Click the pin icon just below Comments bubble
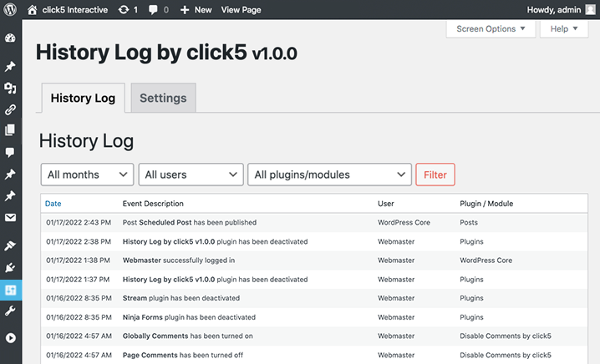 [10, 174]
